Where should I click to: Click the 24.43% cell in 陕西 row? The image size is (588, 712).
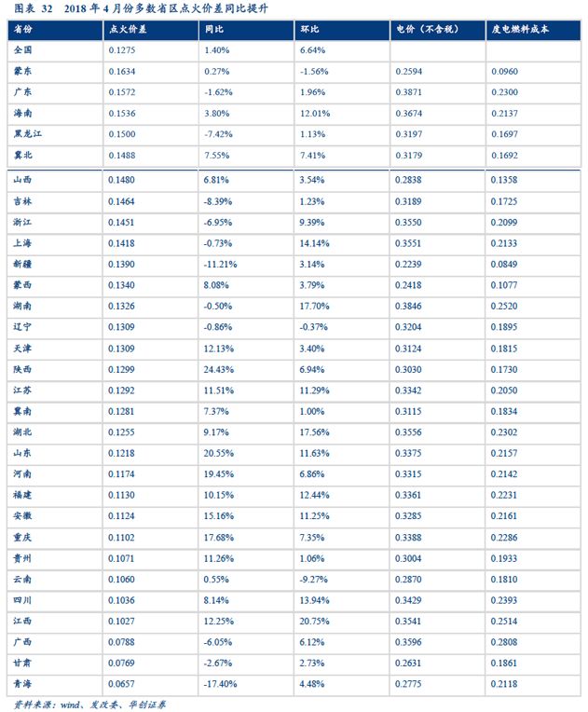(218, 369)
